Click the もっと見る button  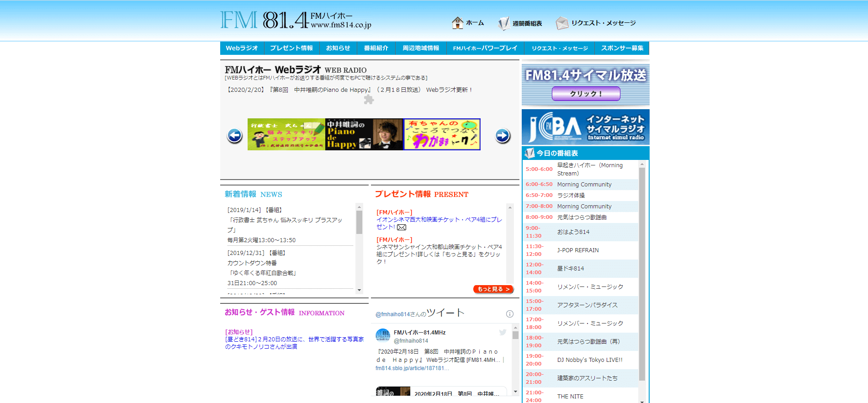click(x=493, y=289)
